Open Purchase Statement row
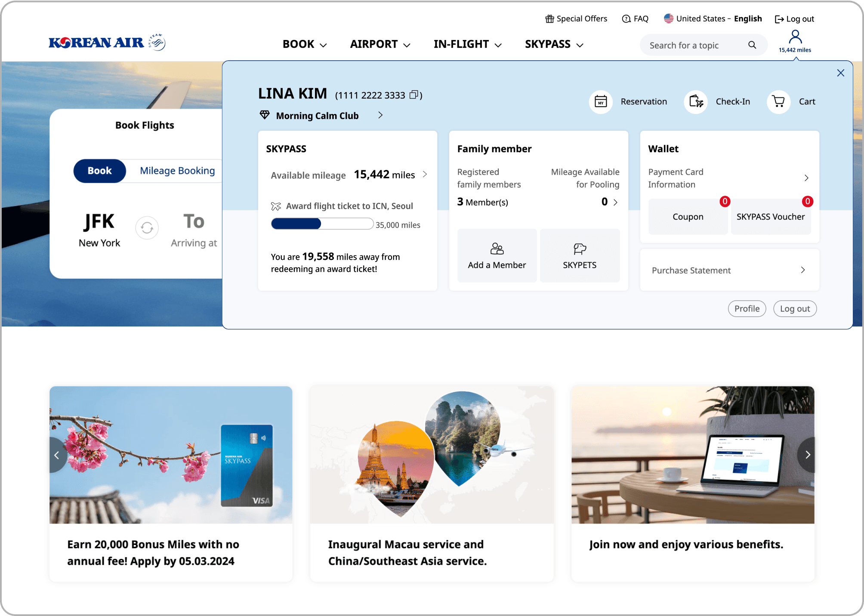 point(729,270)
